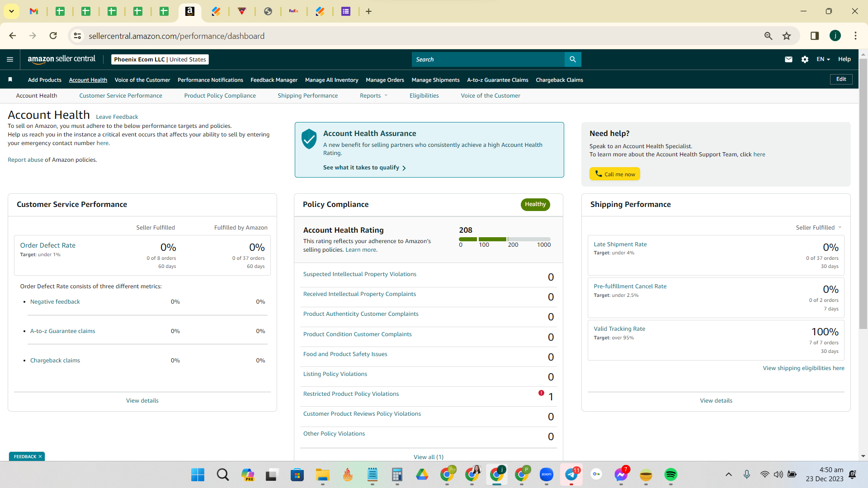The image size is (868, 488).
Task: Open the Chrome three-dot menu
Action: pyautogui.click(x=855, y=36)
